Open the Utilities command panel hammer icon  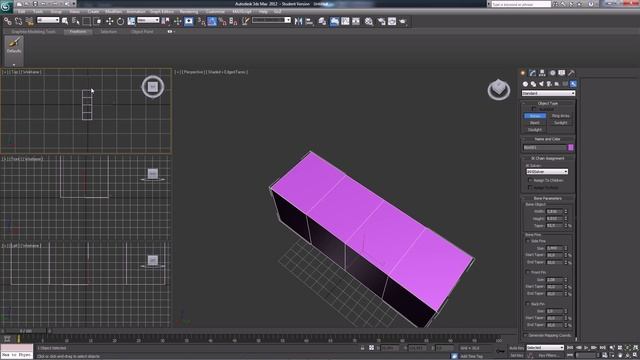571,73
